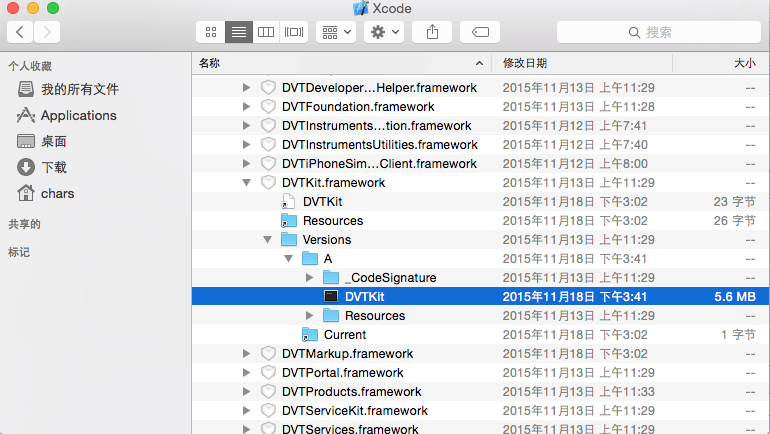This screenshot has width=770, height=434.
Task: Select the Resources alias folder icon
Action: pos(289,220)
